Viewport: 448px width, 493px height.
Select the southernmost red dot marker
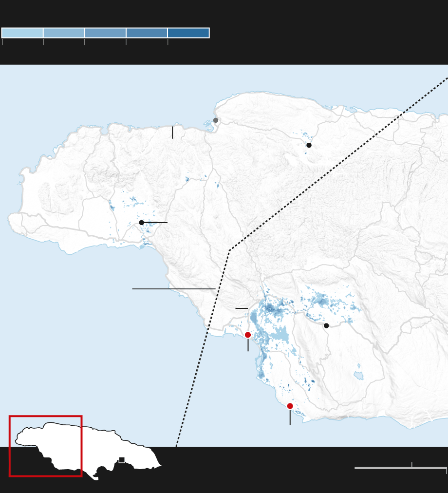290,406
